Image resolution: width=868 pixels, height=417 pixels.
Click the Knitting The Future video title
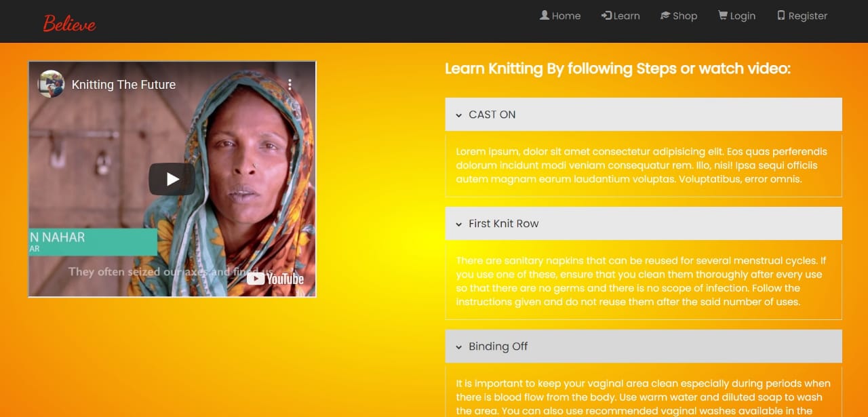tap(123, 85)
